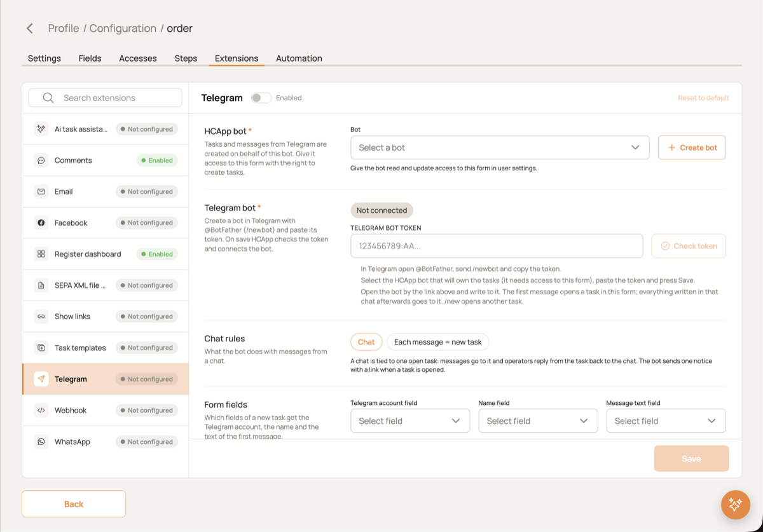763x532 pixels.
Task: Click the Reset to default link
Action: [703, 98]
